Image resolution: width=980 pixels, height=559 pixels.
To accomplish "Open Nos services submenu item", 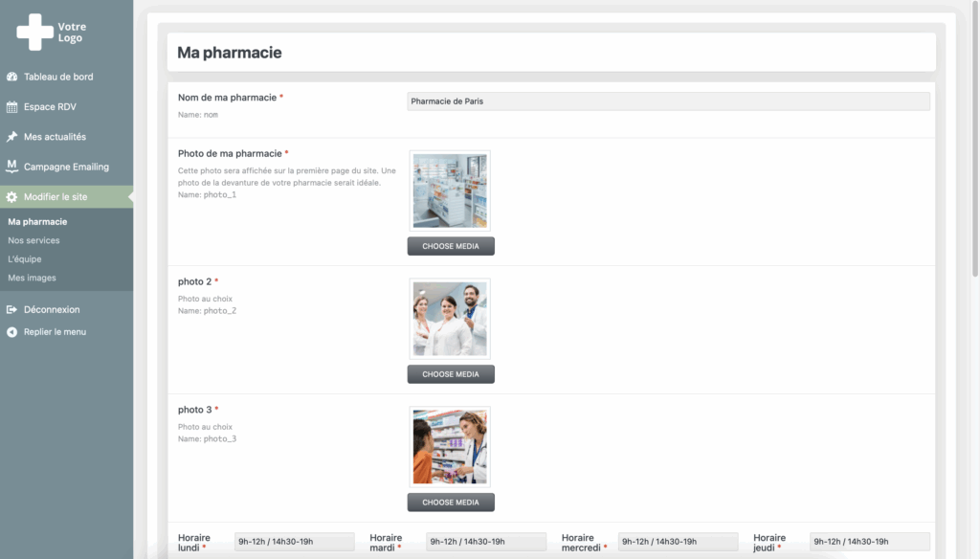I will coord(33,240).
